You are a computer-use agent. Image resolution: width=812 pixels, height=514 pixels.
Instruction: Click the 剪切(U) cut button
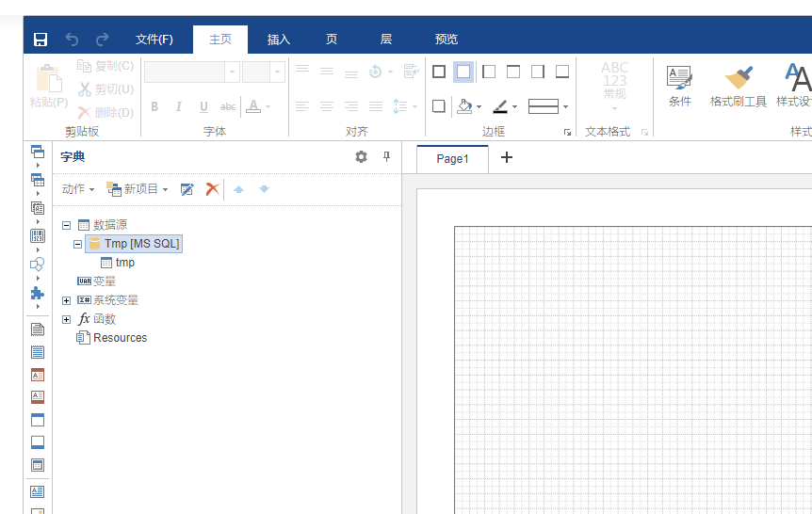pos(106,89)
